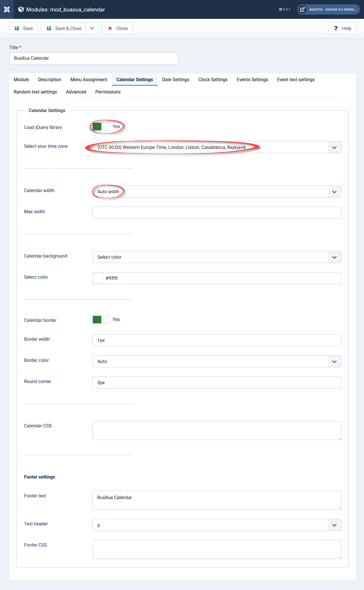Click the Joomla logo icon
The image size is (364, 590).
pos(7,9)
